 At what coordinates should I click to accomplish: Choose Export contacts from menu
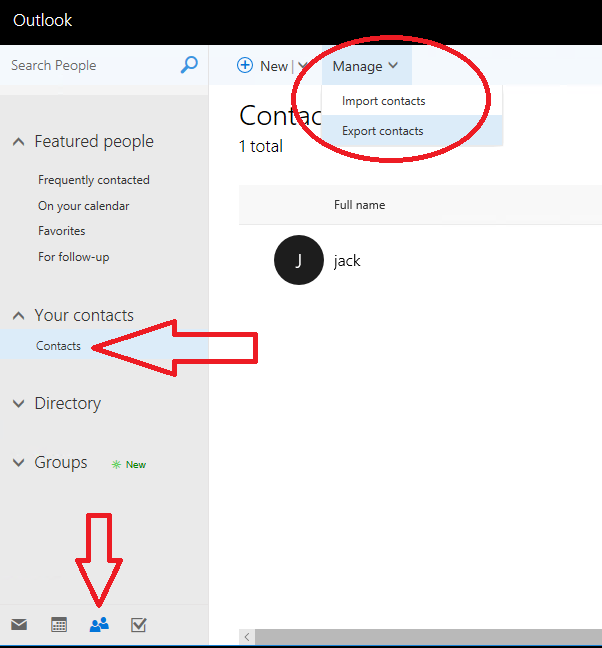pos(412,131)
